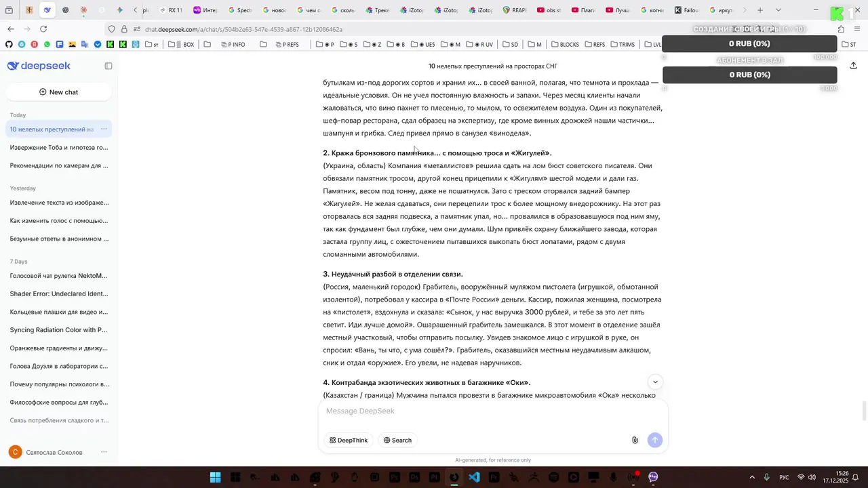The height and width of the screenshot is (488, 868).
Task: Click the chat.deepseek.com address bar URL
Action: tap(243, 29)
